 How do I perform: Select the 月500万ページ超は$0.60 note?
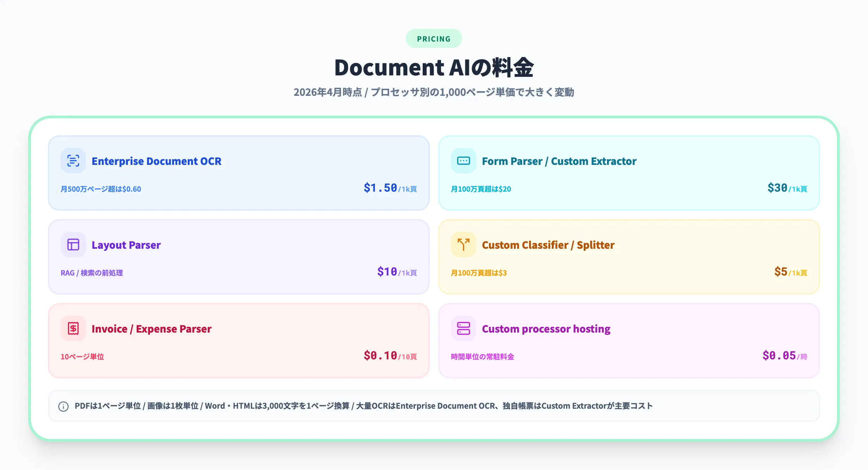pos(101,189)
